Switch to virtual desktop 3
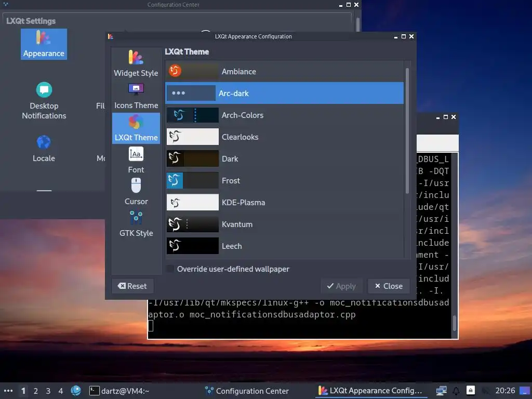Viewport: 532px width, 399px height. tap(48, 391)
